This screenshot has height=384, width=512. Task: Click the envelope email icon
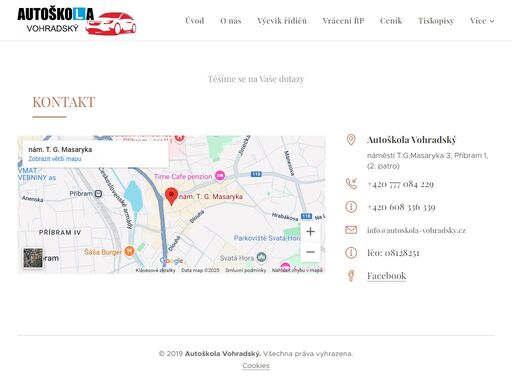[351, 230]
